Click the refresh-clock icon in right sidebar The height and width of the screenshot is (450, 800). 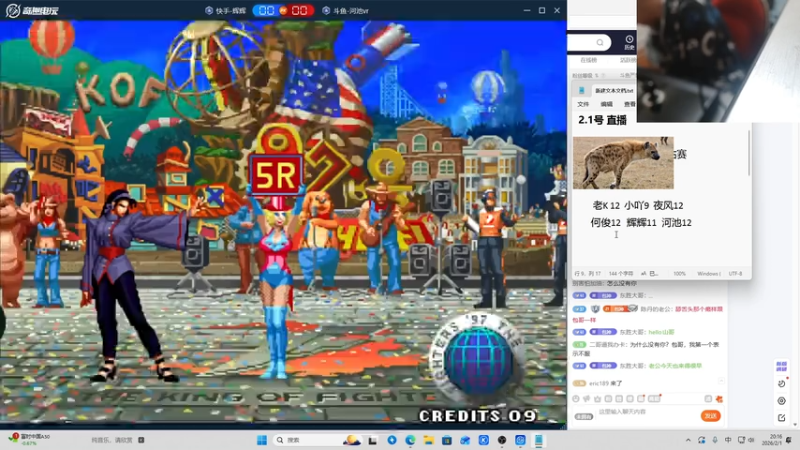tap(782, 384)
